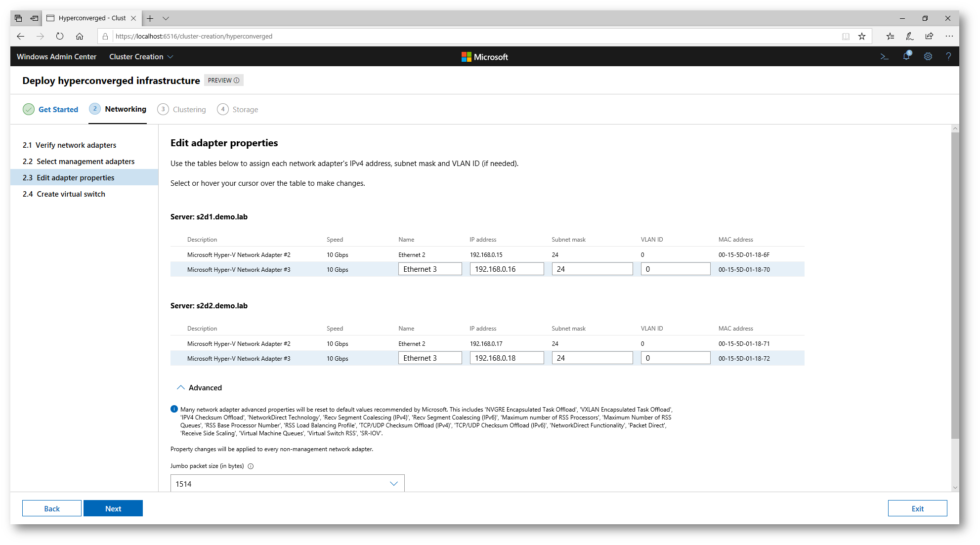Click the Next button

pos(113,508)
